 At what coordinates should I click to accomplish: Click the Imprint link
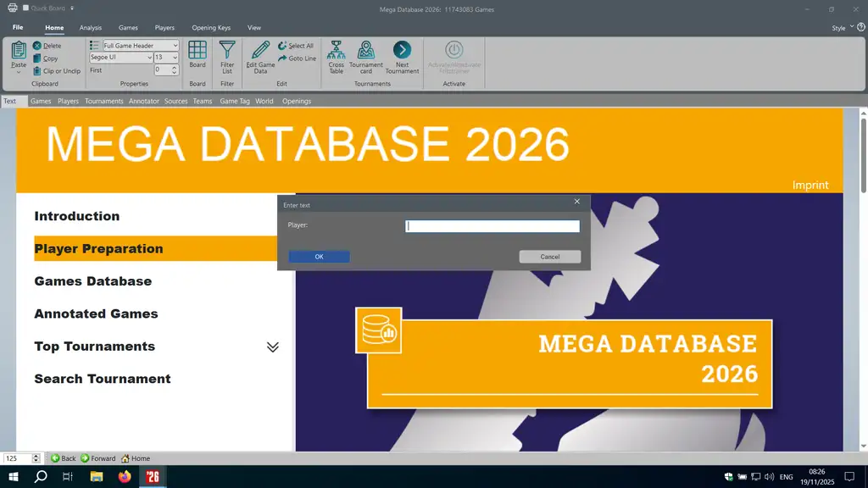pos(810,185)
